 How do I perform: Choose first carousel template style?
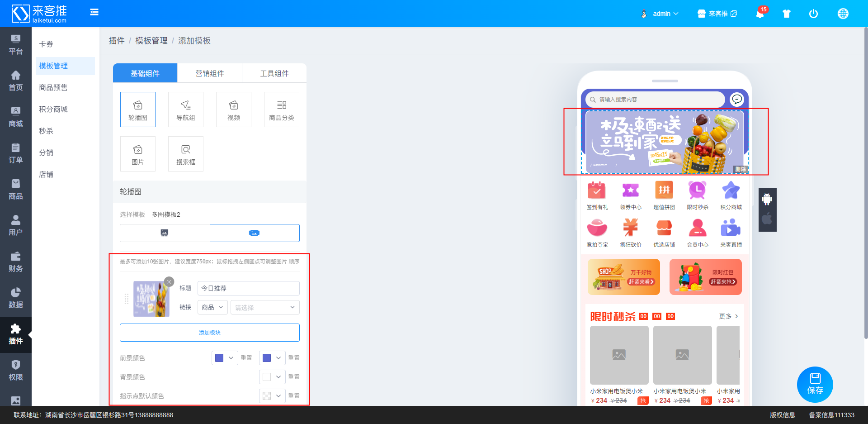[x=165, y=233]
